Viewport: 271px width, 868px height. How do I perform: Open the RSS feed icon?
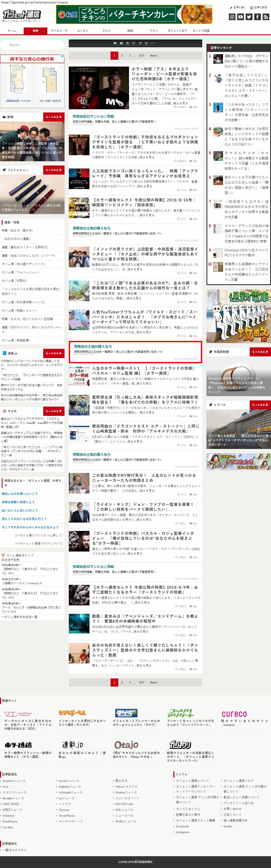click(x=266, y=17)
